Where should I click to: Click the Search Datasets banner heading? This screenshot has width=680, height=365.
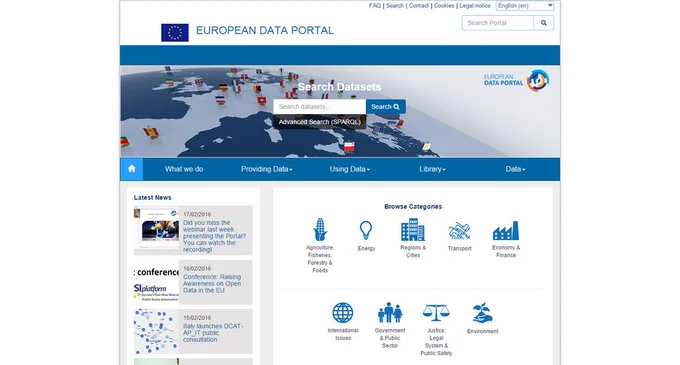click(x=340, y=87)
